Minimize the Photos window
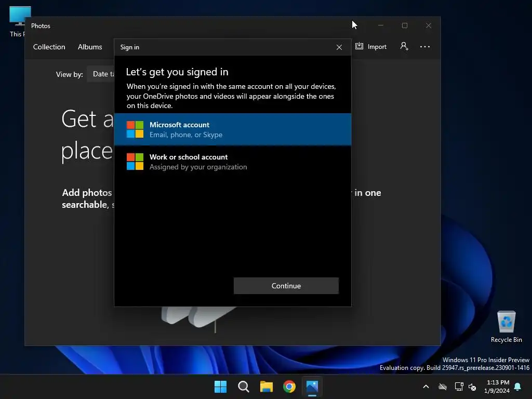 pos(381,25)
